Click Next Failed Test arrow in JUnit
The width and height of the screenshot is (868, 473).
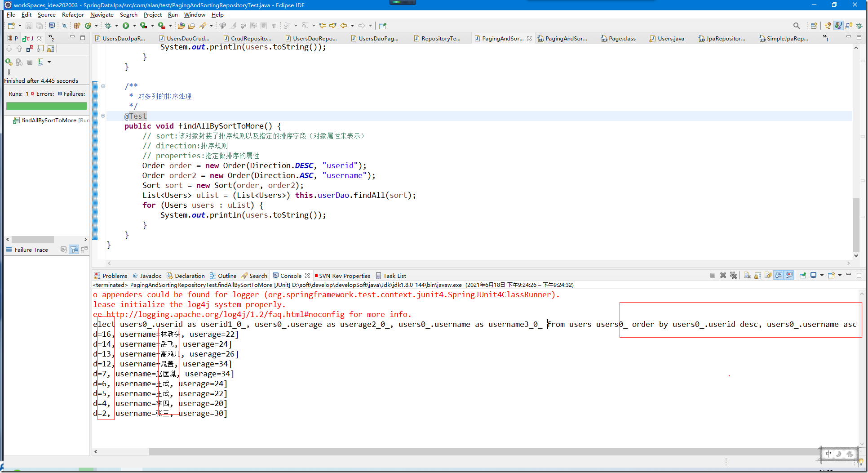tap(9, 49)
